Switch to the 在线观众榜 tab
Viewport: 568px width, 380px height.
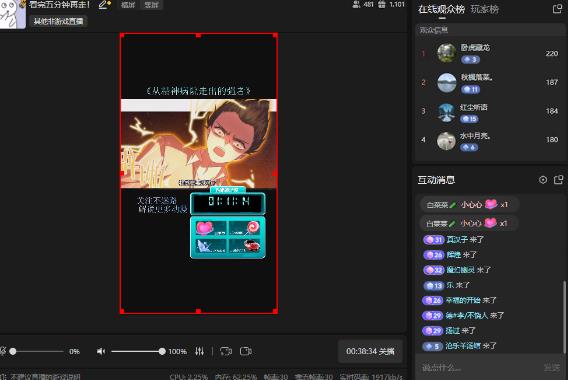(x=441, y=9)
